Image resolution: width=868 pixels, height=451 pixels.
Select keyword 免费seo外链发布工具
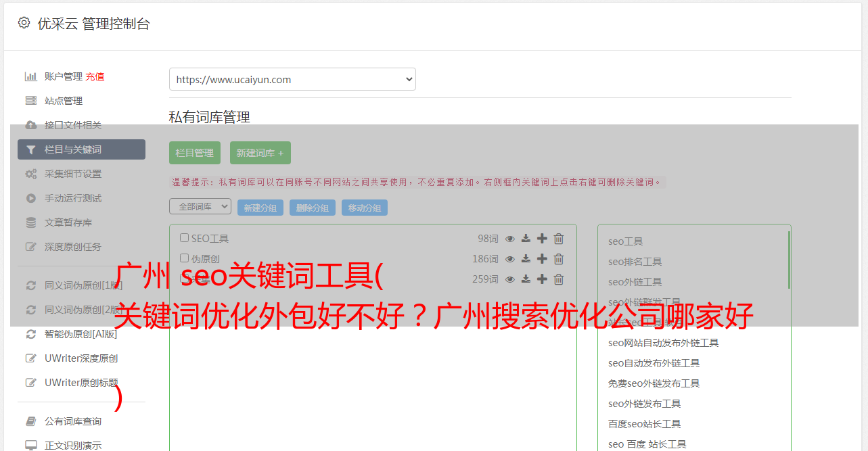coord(654,383)
